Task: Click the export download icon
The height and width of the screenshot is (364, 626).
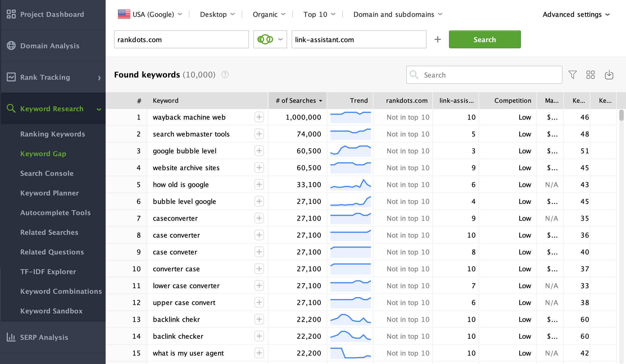Action: click(x=609, y=75)
